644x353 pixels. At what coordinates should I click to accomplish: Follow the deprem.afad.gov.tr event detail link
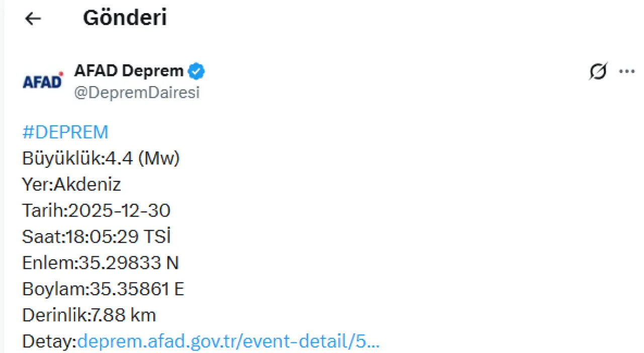tap(228, 342)
